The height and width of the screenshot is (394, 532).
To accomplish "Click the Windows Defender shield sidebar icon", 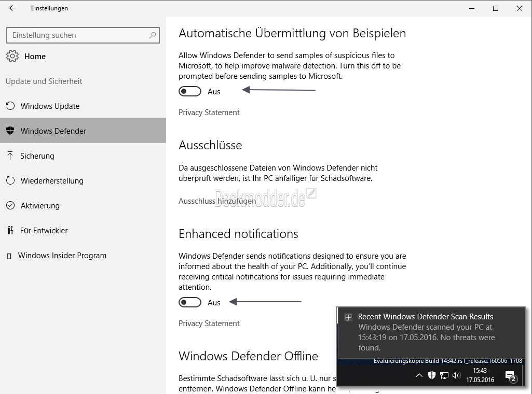I will tap(10, 131).
